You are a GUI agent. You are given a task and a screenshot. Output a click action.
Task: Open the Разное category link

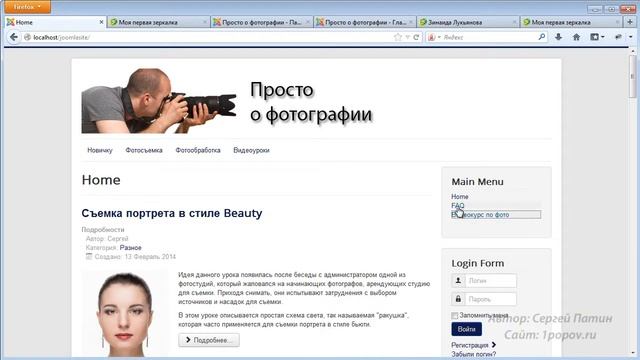(131, 248)
